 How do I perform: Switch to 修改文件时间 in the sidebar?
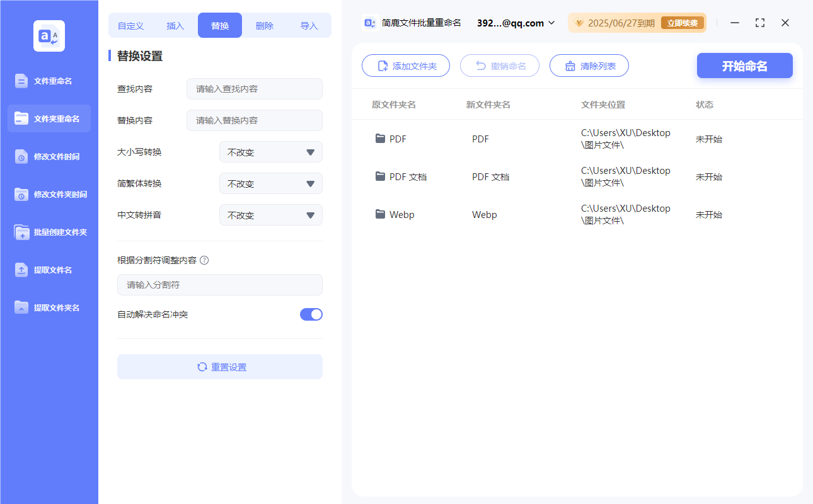[x=49, y=156]
